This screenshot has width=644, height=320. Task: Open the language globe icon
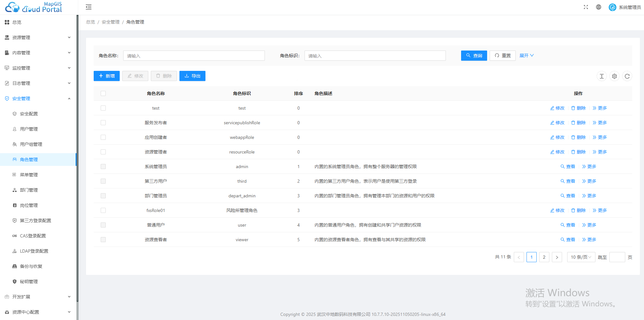599,7
